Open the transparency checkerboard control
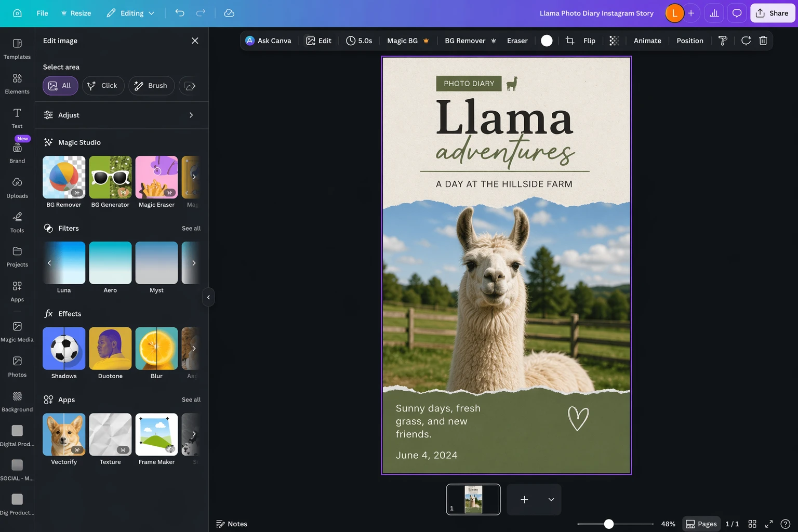Image resolution: width=798 pixels, height=532 pixels. pyautogui.click(x=614, y=40)
